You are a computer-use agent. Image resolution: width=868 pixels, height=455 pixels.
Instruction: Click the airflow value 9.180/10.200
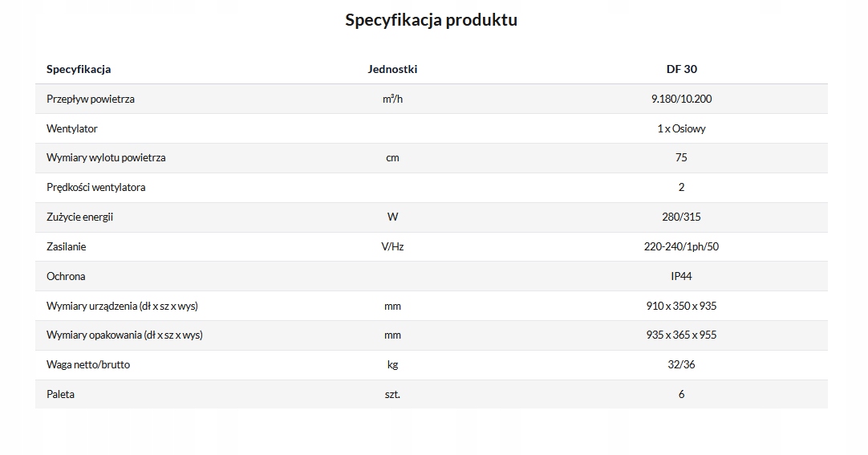pyautogui.click(x=681, y=99)
